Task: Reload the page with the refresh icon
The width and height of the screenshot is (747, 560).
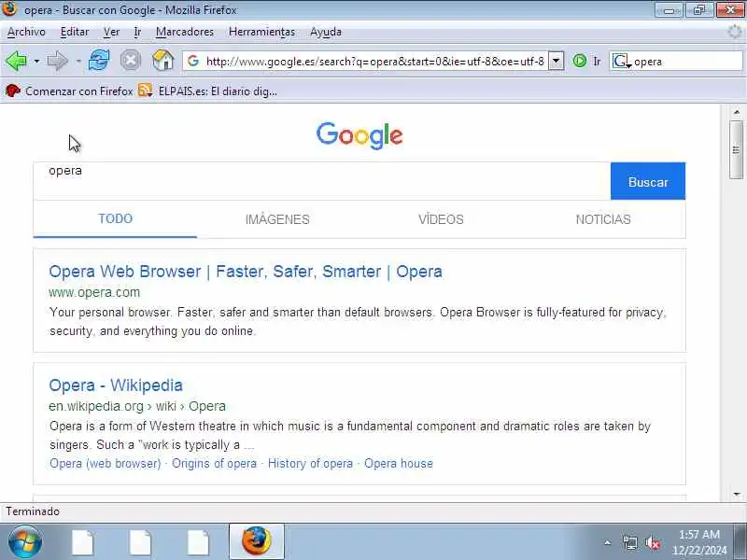Action: pyautogui.click(x=99, y=61)
